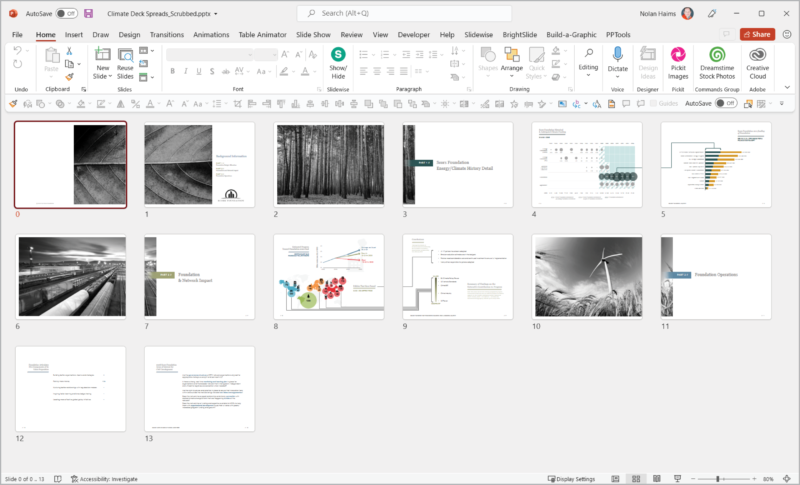The width and height of the screenshot is (800, 485).
Task: Click Accessibility: Investigate in status bar
Action: [104, 479]
